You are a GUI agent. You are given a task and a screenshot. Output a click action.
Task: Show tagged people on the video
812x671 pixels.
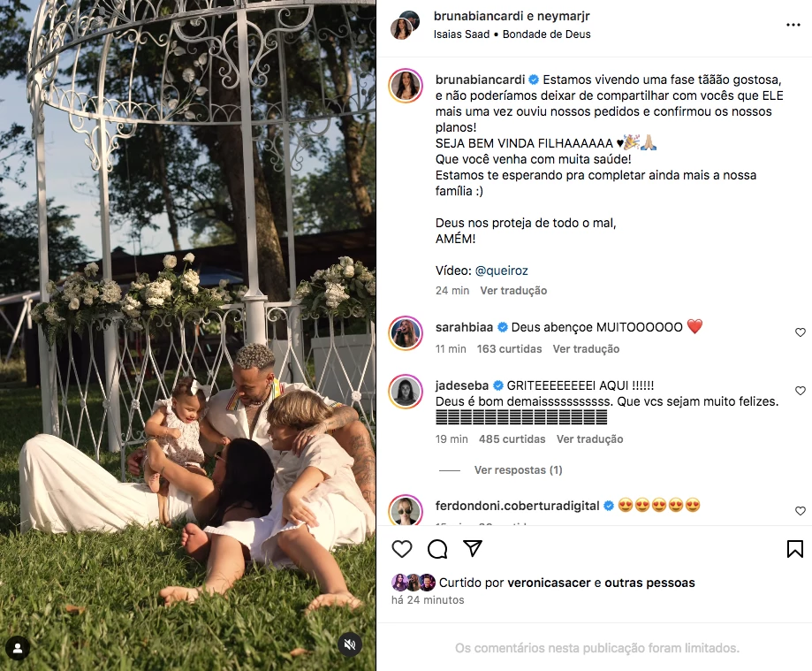pos(18,648)
